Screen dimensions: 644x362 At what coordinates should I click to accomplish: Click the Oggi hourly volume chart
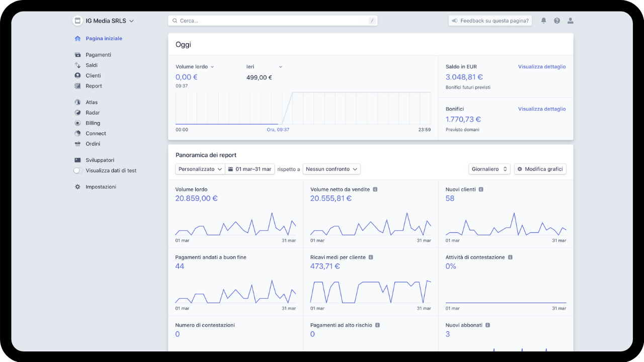(303, 108)
